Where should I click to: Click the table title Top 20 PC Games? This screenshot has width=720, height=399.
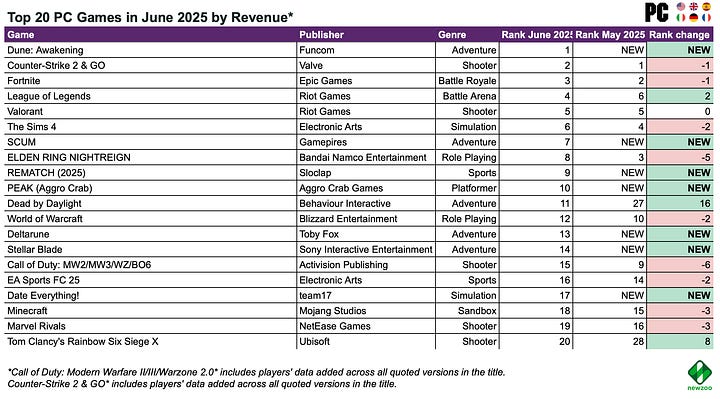tap(150, 17)
